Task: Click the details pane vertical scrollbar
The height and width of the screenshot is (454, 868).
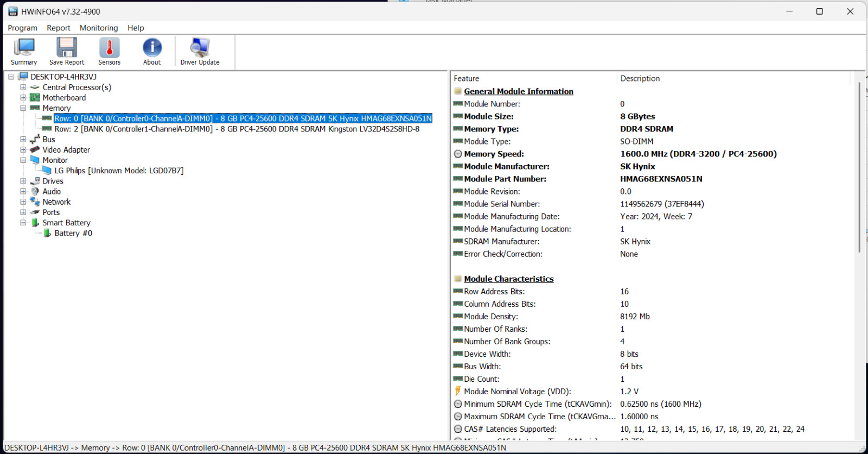Action: pos(859,167)
